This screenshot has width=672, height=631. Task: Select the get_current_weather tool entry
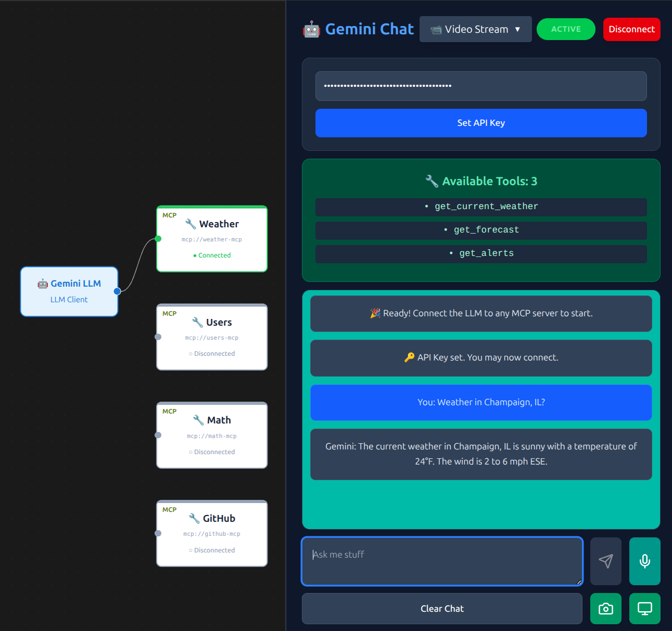480,207
